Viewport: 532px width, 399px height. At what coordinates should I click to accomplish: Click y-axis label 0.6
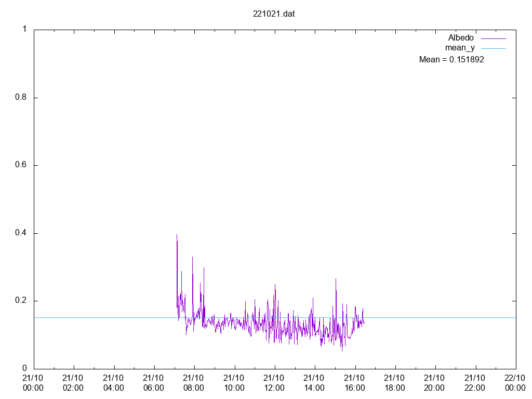tap(21, 165)
